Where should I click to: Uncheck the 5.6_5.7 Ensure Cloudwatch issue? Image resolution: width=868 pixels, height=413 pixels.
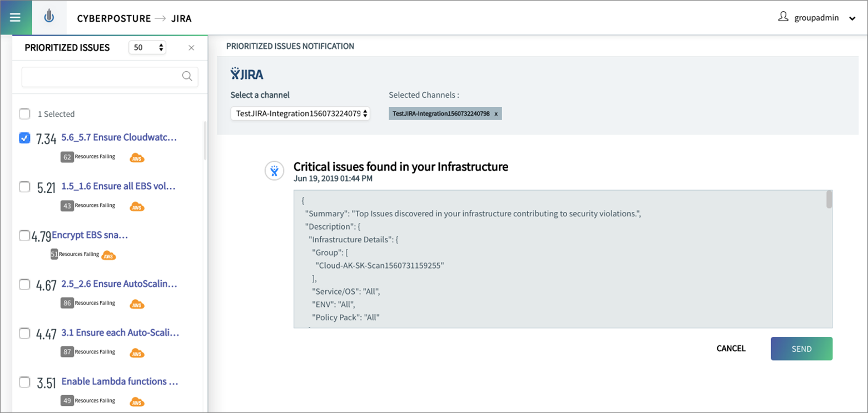pyautogui.click(x=24, y=138)
